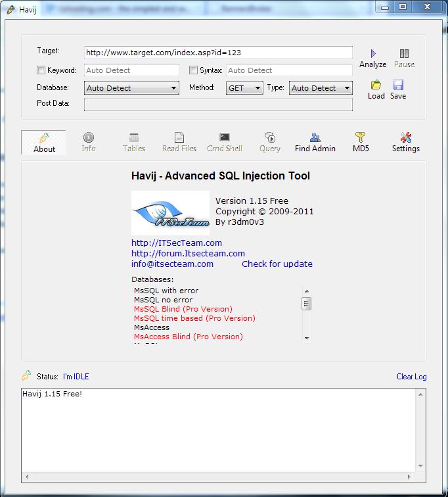This screenshot has width=448, height=497.
Task: Minimize the Havij window
Action: point(385,7)
